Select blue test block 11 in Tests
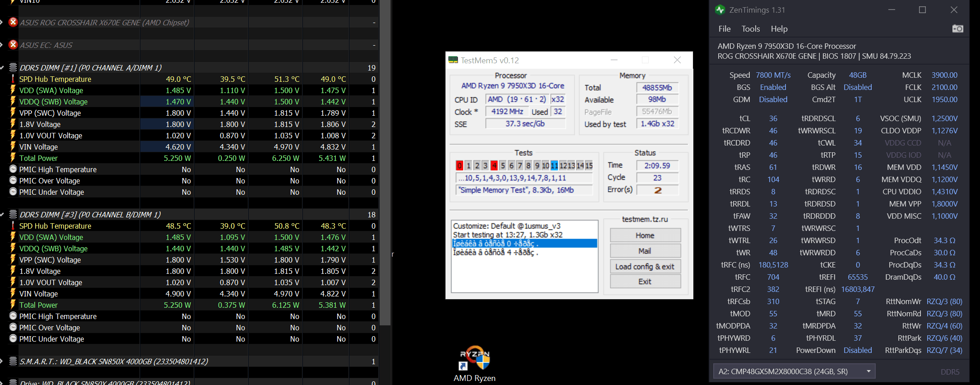Screen dimensions: 980x385 [x=554, y=165]
